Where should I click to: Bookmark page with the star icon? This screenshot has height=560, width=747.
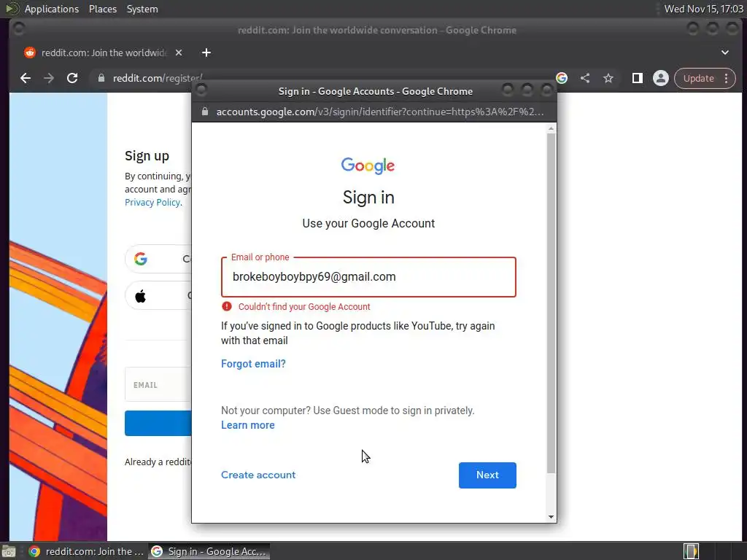(608, 78)
